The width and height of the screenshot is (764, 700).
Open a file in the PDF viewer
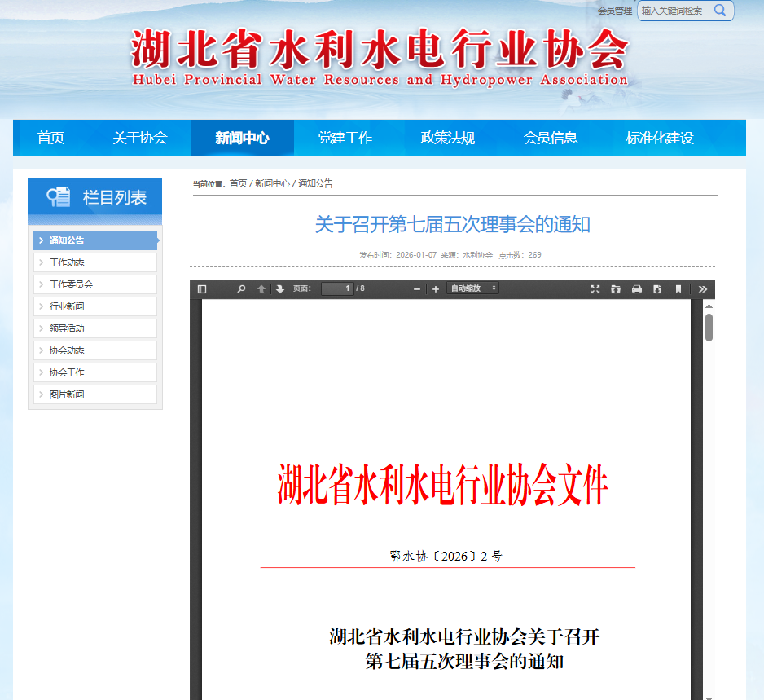tap(617, 288)
